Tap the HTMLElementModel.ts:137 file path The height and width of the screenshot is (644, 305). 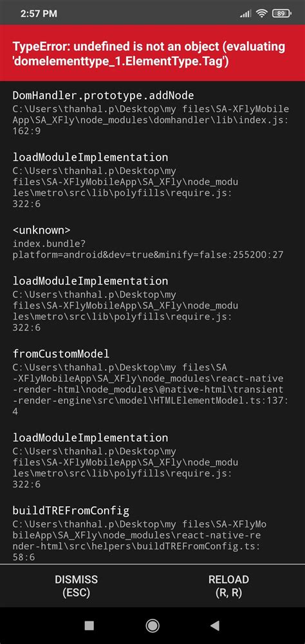coord(150,389)
